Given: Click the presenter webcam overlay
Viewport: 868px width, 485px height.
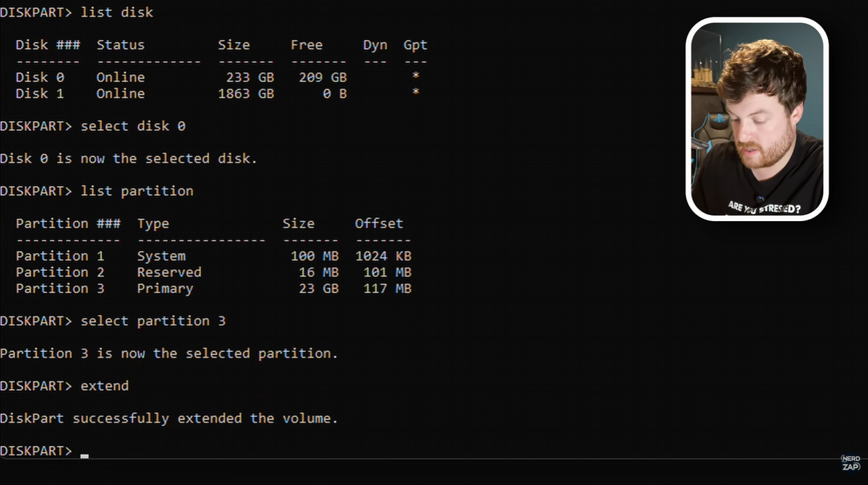Looking at the screenshot, I should (757, 119).
